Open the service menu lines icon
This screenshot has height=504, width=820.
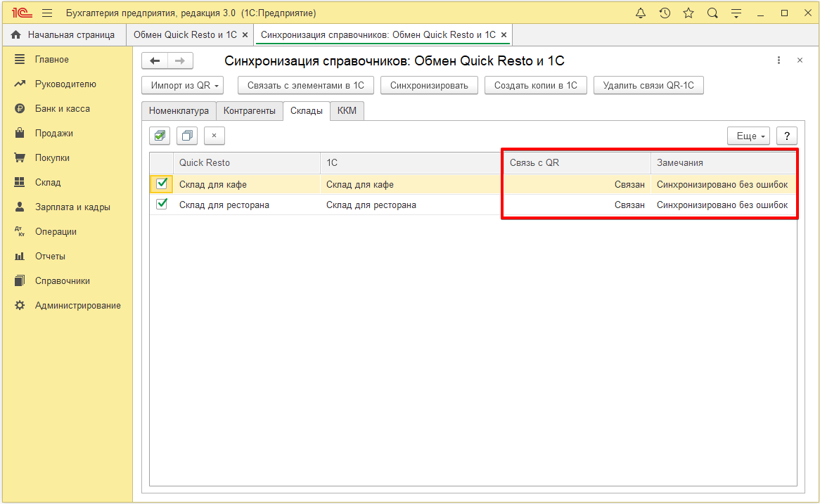pyautogui.click(x=736, y=13)
